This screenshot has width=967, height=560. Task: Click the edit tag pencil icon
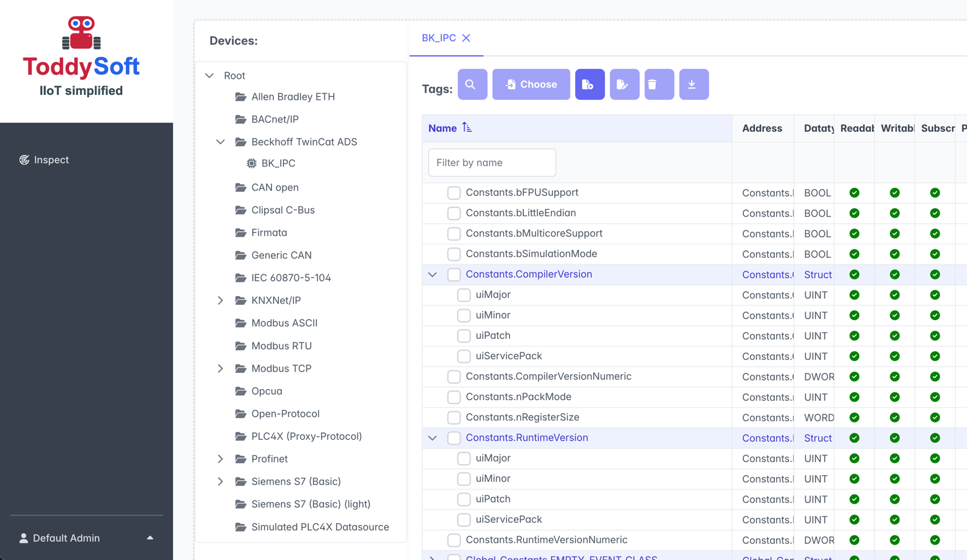point(624,84)
